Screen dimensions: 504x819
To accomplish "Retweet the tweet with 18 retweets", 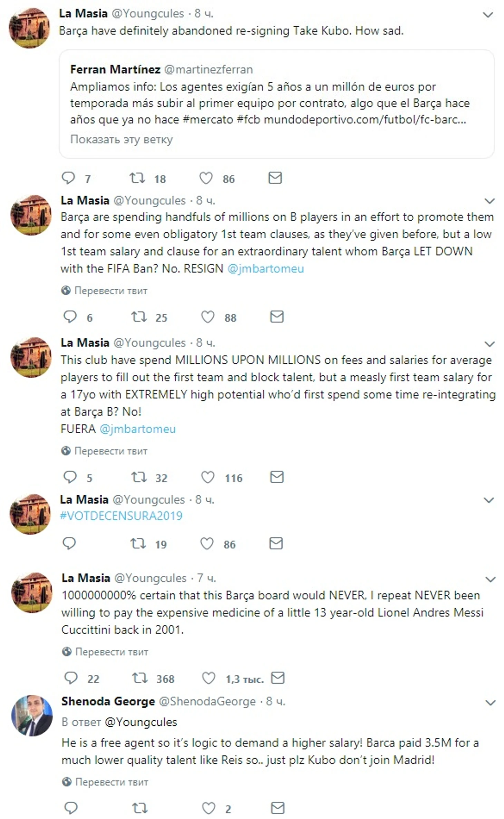I will pyautogui.click(x=137, y=178).
